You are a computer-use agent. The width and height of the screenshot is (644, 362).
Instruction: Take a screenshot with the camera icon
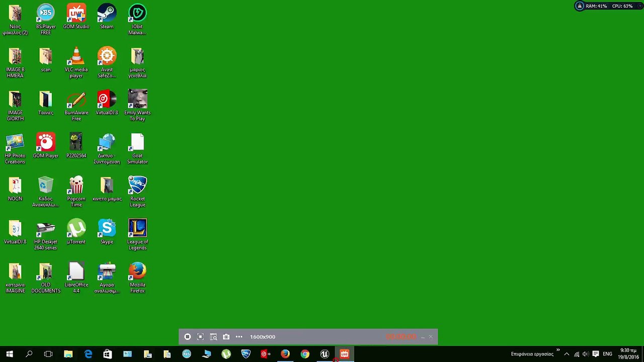[226, 337]
